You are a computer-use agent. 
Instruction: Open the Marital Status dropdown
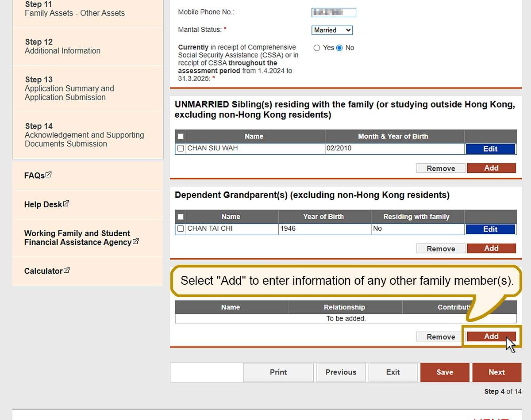(332, 30)
